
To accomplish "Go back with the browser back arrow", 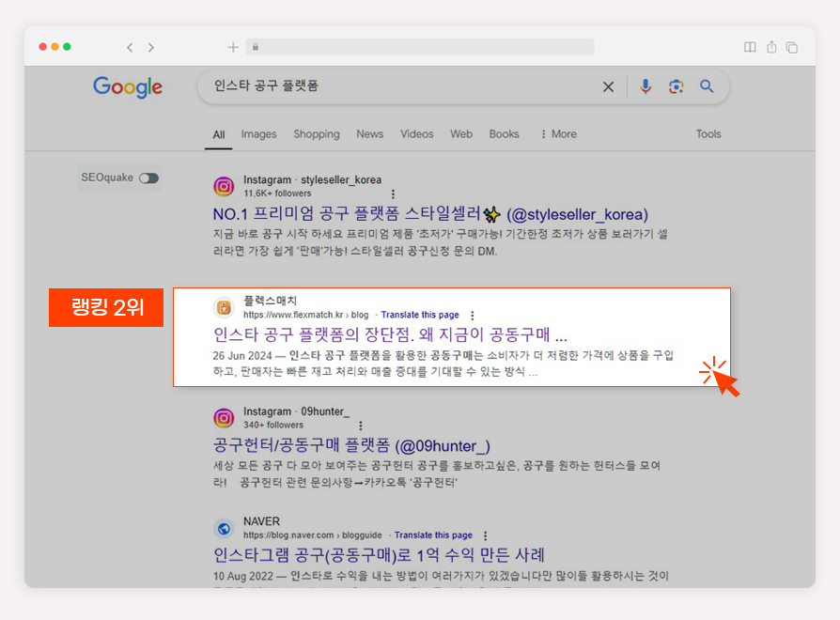I will pyautogui.click(x=130, y=48).
